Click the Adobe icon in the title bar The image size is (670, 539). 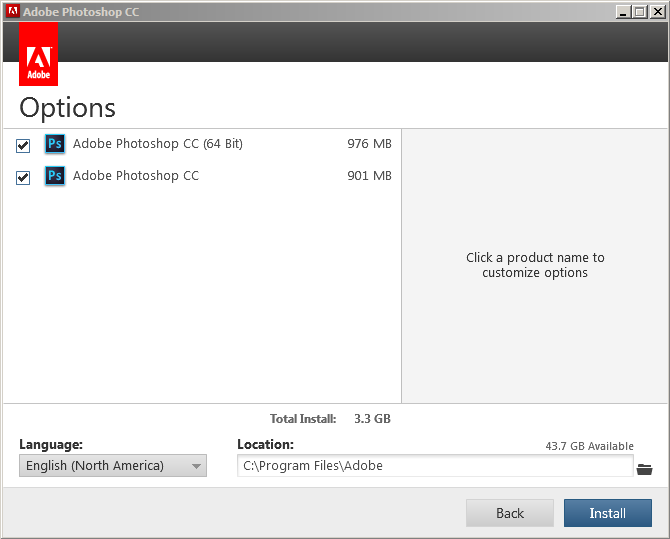13,11
